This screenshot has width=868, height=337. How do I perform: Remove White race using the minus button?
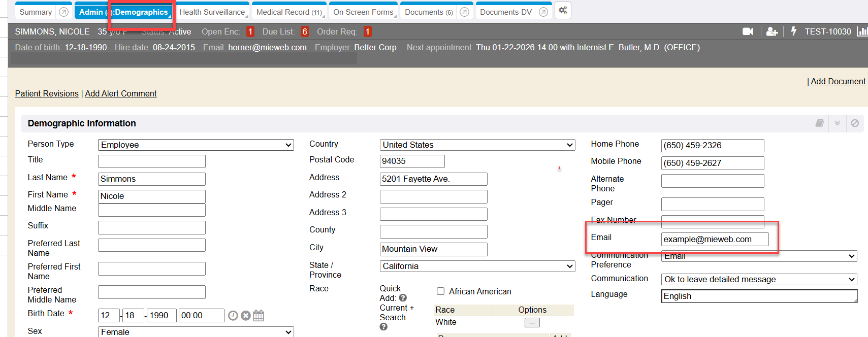(x=532, y=323)
